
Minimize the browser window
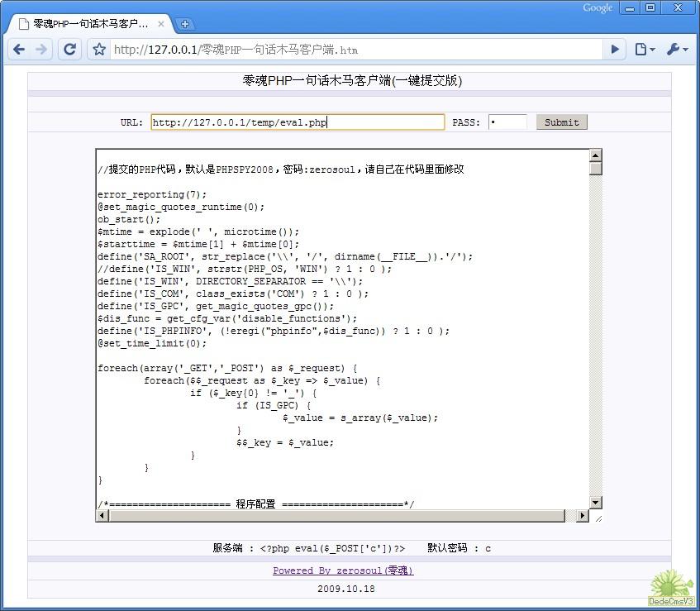pyautogui.click(x=630, y=8)
